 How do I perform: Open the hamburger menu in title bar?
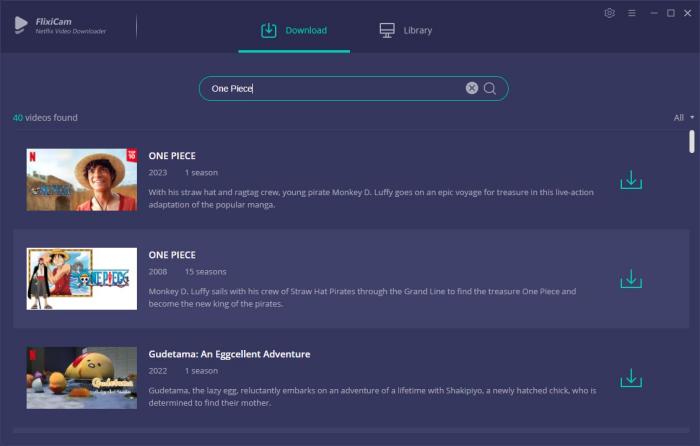(x=631, y=13)
